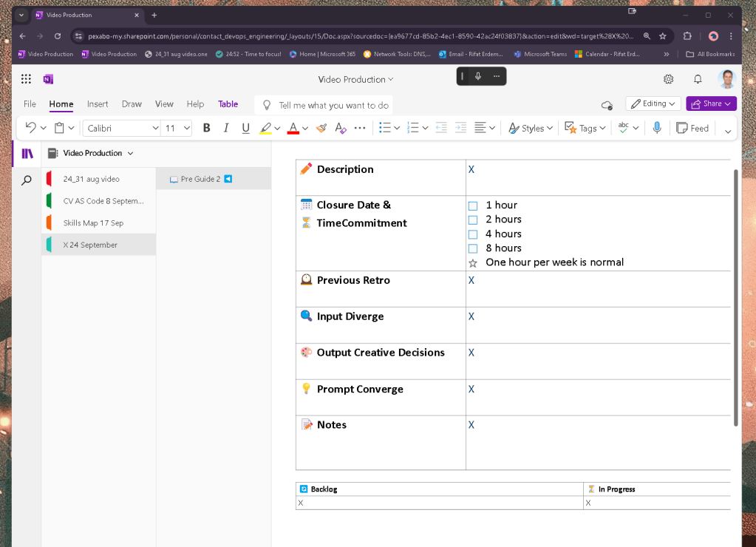Increase the indent level
Image resolution: width=756 pixels, height=547 pixels.
(x=461, y=128)
